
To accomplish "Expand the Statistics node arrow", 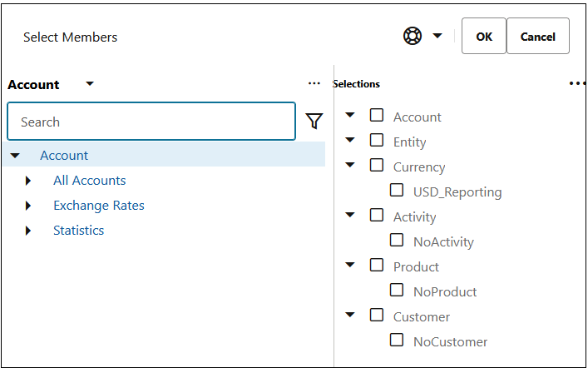I will point(28,231).
